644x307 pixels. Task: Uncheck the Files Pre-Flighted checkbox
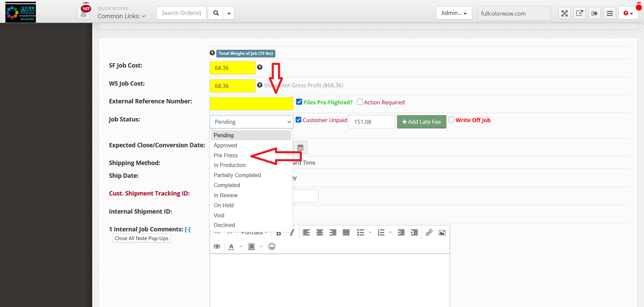coord(299,102)
